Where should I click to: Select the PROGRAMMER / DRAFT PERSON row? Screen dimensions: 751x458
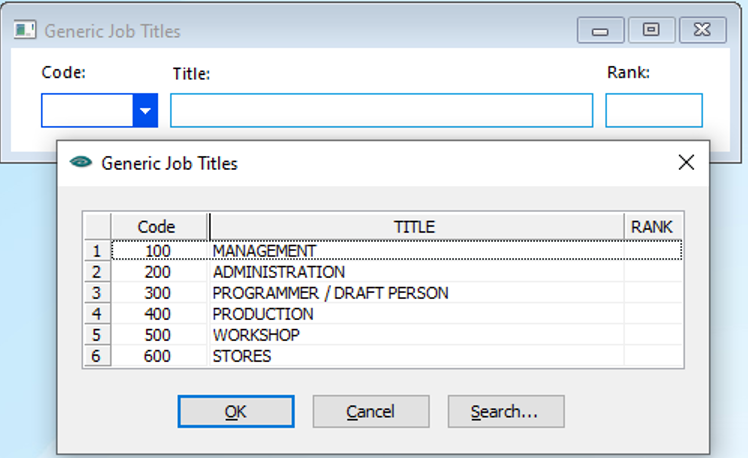(x=397, y=293)
